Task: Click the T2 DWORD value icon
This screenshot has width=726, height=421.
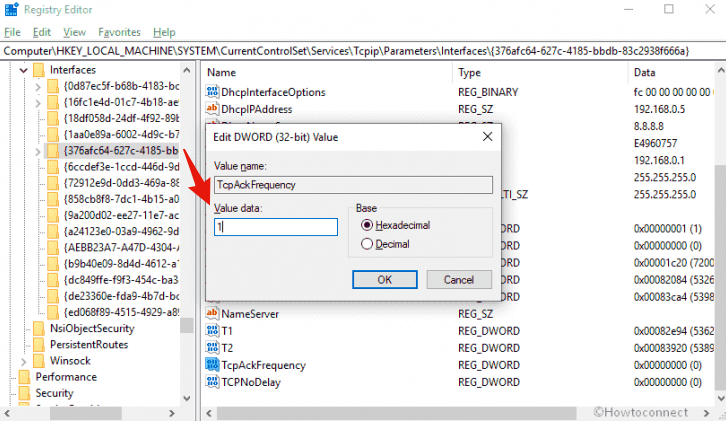Action: [x=212, y=348]
